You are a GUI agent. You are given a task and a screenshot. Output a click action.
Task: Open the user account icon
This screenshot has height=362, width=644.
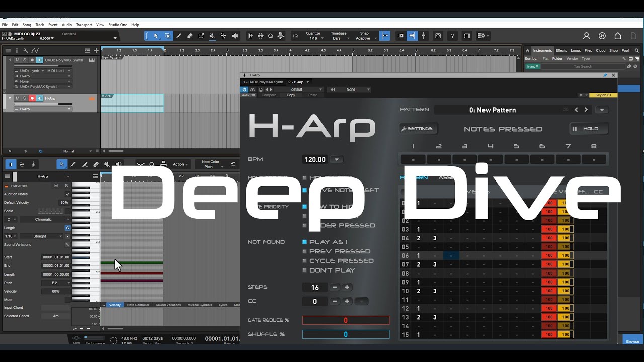[586, 36]
